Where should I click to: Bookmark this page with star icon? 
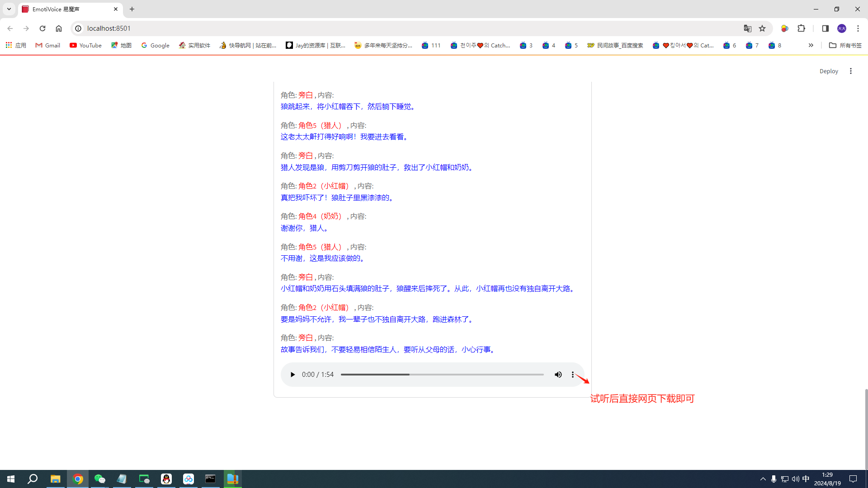(x=762, y=28)
